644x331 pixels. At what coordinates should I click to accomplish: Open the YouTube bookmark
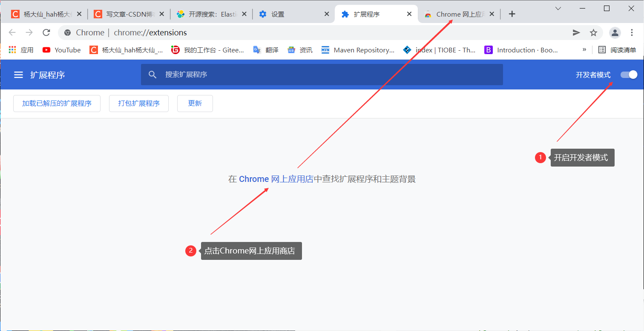click(x=62, y=50)
